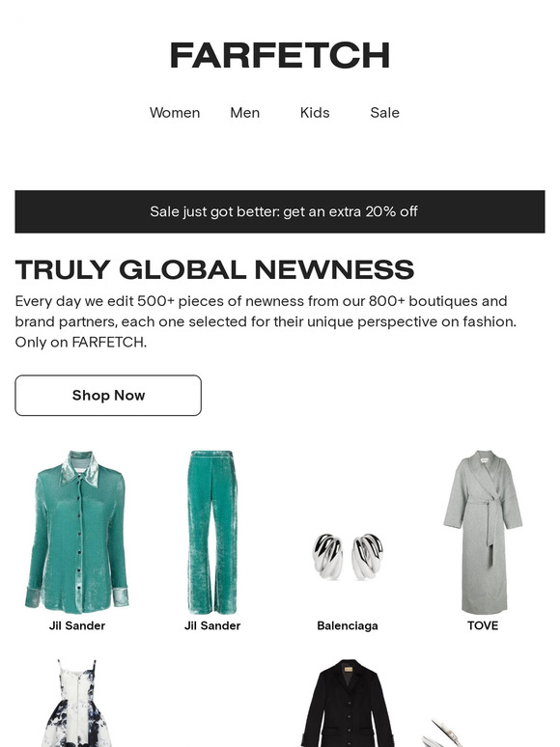The width and height of the screenshot is (560, 747).
Task: View the teal velvet Jil Sander trousers
Action: (x=212, y=532)
